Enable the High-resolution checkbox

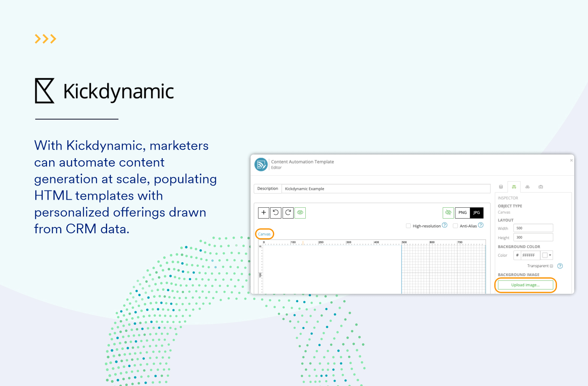click(x=408, y=226)
